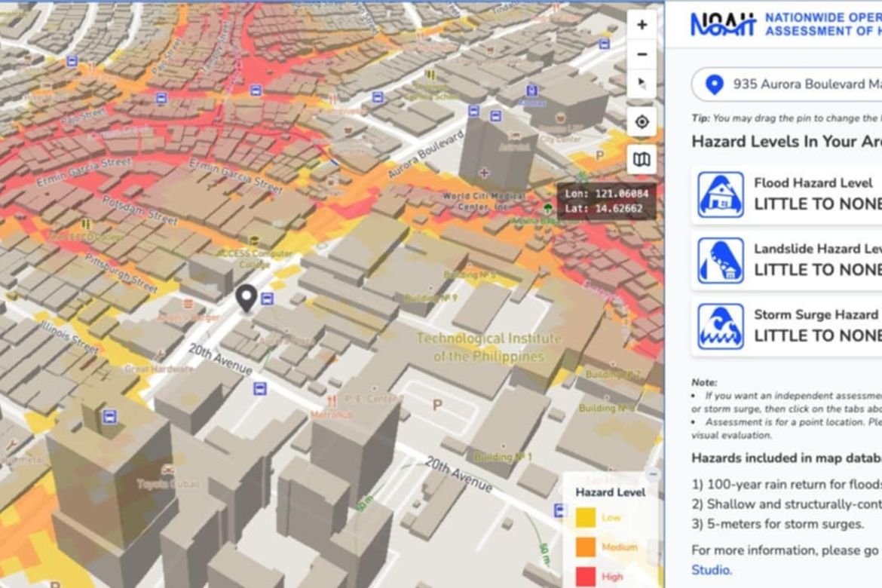
Task: Click the parking icon beside P.E. Center
Action: pos(436,405)
